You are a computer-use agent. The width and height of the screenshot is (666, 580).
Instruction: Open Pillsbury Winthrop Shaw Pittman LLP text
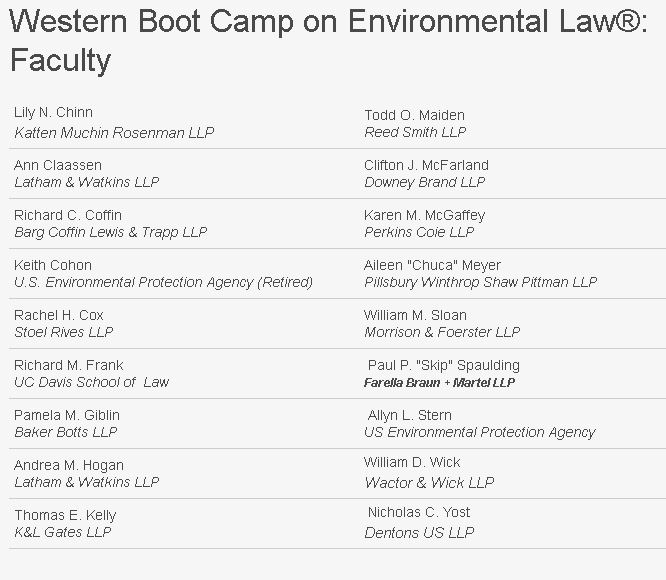(480, 282)
